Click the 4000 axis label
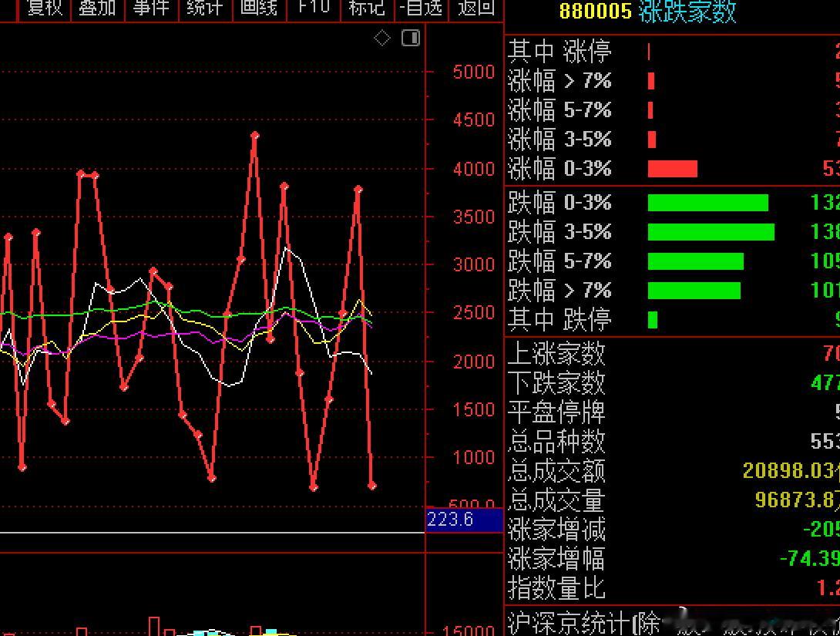Image resolution: width=840 pixels, height=636 pixels. click(474, 170)
